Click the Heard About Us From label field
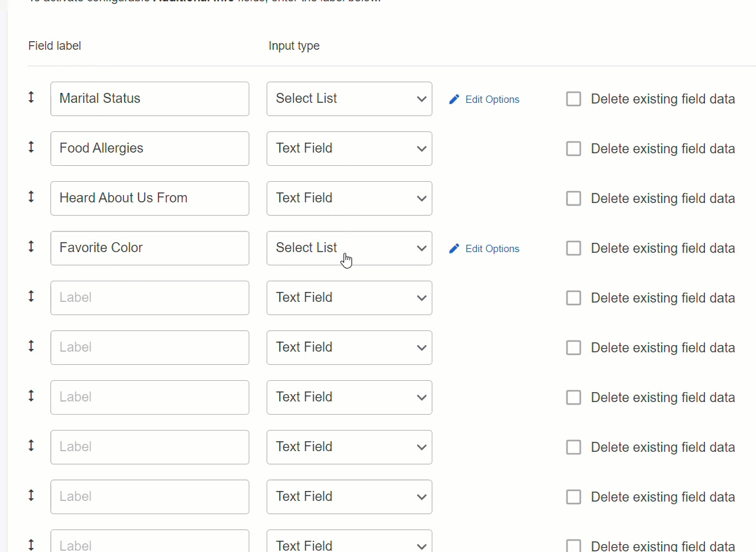Image resolution: width=756 pixels, height=552 pixels. [149, 198]
